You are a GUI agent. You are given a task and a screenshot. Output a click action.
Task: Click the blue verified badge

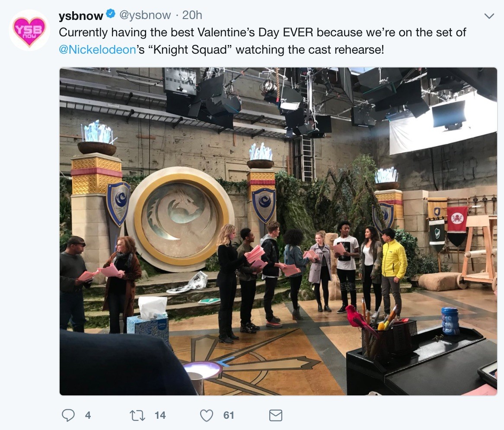pos(111,14)
